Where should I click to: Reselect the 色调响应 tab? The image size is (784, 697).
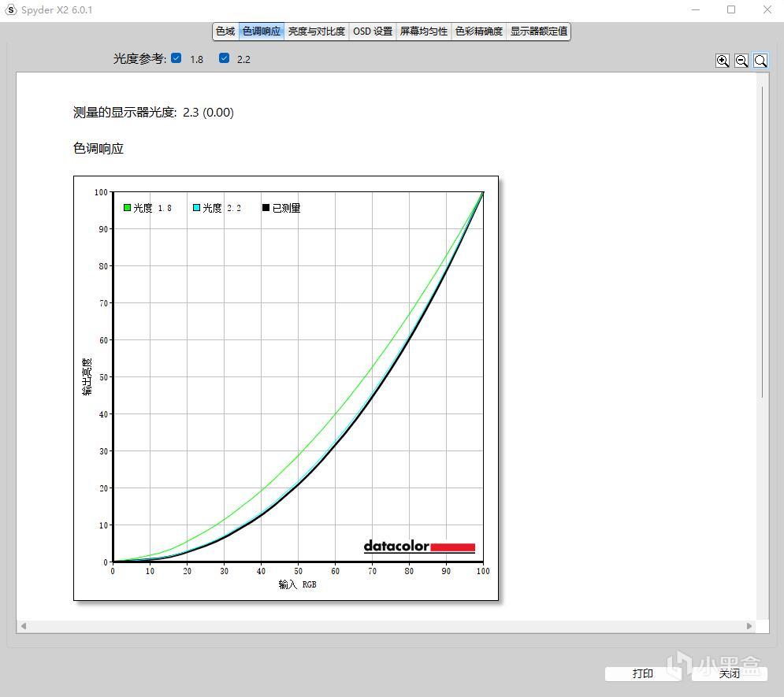[261, 32]
